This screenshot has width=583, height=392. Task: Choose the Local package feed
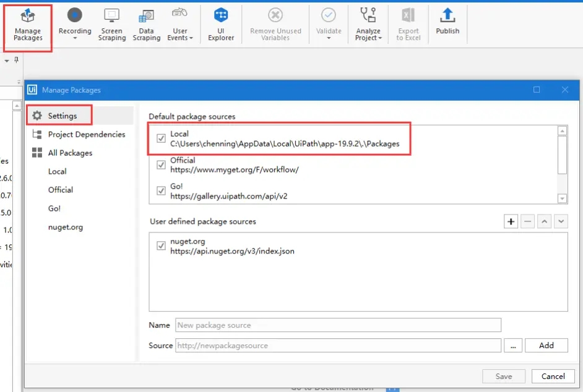tap(58, 171)
